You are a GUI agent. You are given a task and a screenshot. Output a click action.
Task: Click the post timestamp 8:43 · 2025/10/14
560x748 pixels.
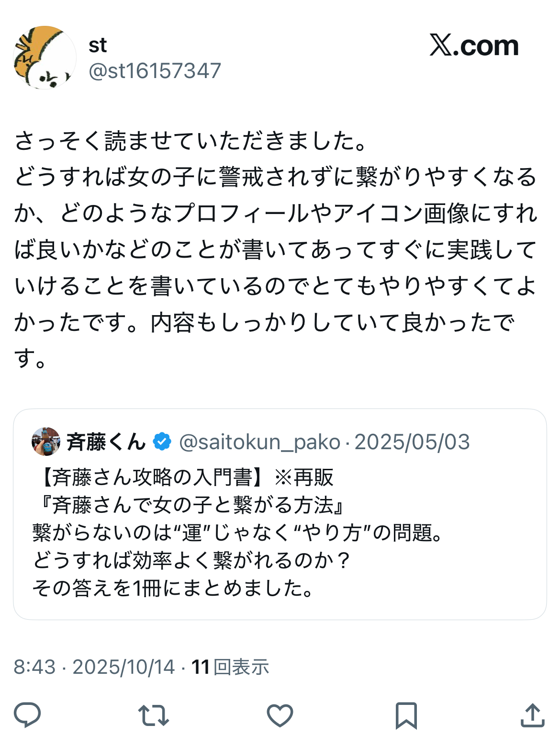click(x=94, y=667)
